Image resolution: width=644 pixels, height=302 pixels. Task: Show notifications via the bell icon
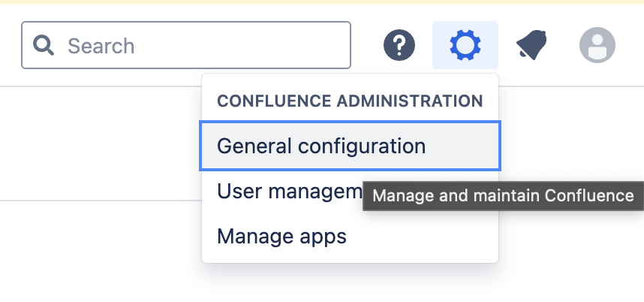point(531,45)
